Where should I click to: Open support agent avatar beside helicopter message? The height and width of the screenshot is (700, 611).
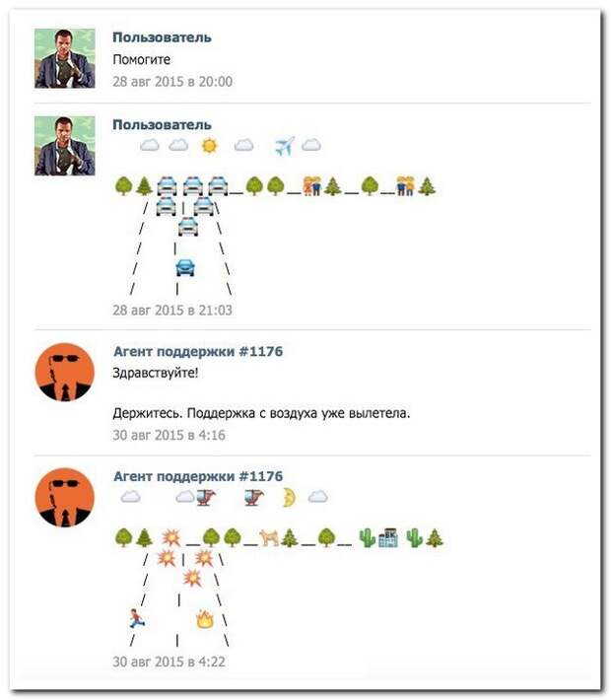65,497
